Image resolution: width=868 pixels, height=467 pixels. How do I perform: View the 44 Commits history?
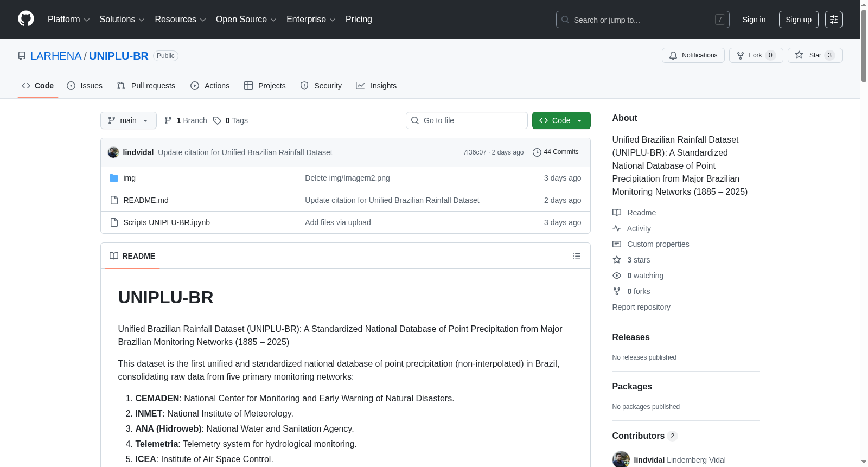click(x=556, y=152)
